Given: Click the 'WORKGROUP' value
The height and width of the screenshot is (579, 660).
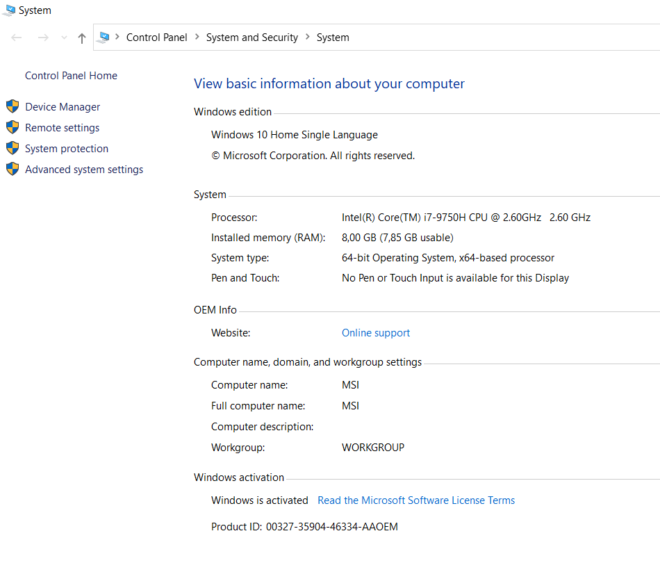Looking at the screenshot, I should (x=373, y=447).
